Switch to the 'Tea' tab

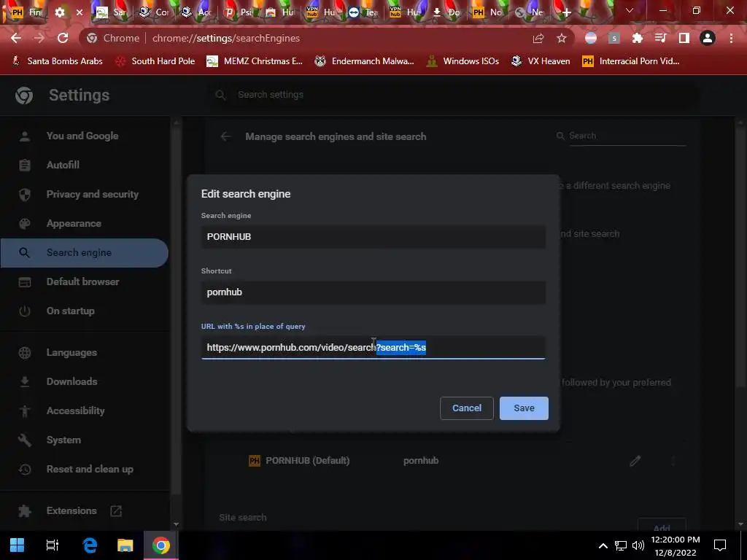(363, 12)
